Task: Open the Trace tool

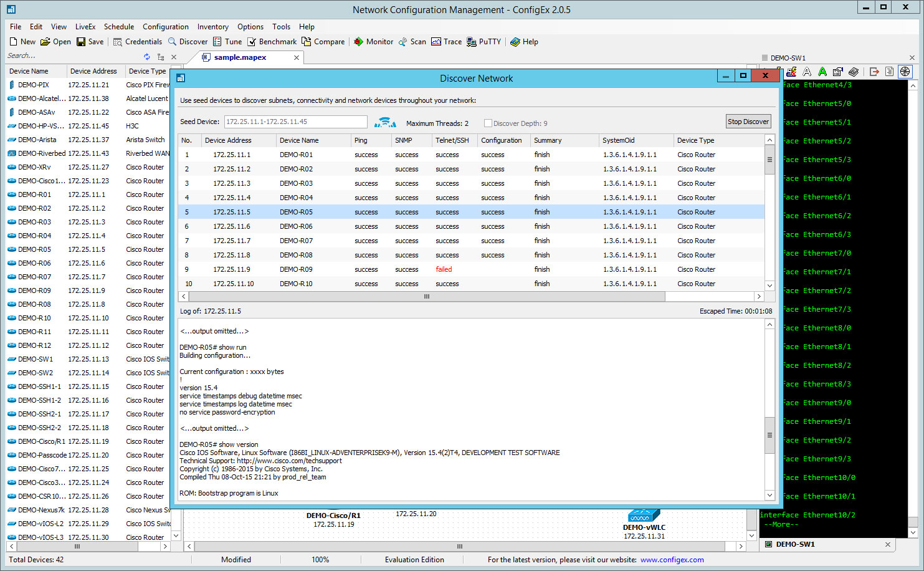Action: (446, 42)
